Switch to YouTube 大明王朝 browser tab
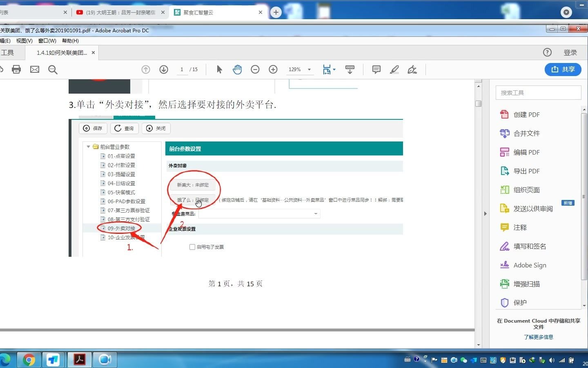Screen dimensions: 588x368 (x=120, y=13)
